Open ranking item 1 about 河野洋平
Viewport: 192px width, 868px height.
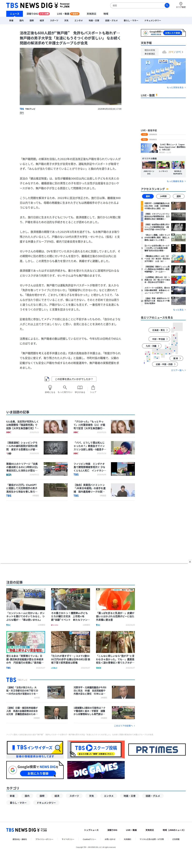pos(163,206)
